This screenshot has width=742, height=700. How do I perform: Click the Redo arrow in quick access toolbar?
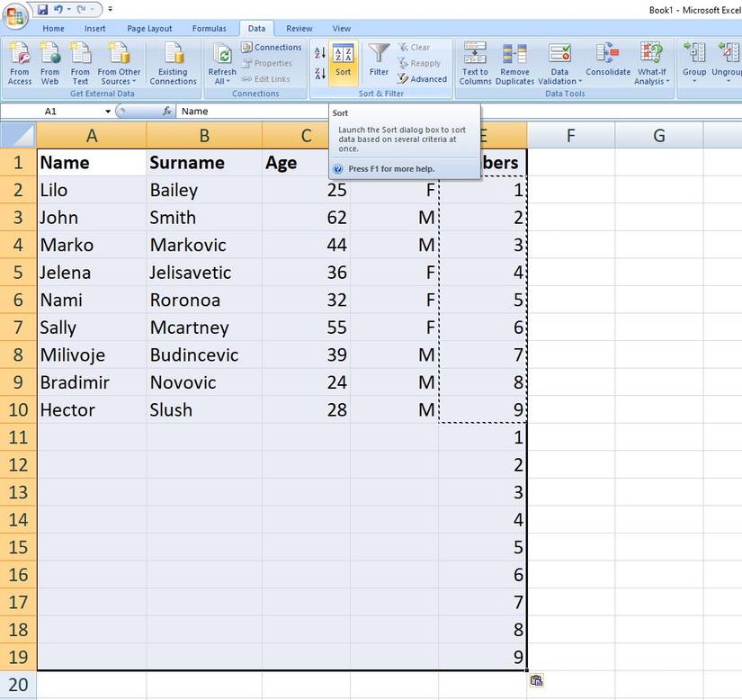81,9
